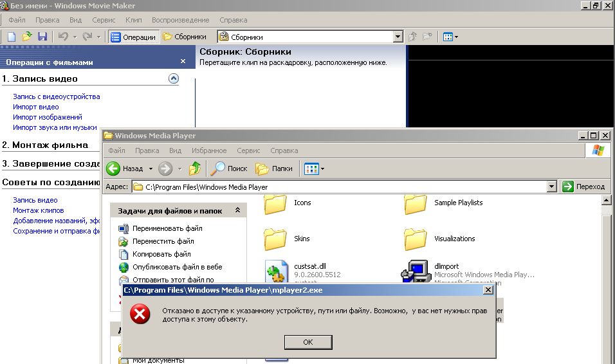Expand Монтаж фильма section heading
The image size is (615, 364).
(45, 145)
